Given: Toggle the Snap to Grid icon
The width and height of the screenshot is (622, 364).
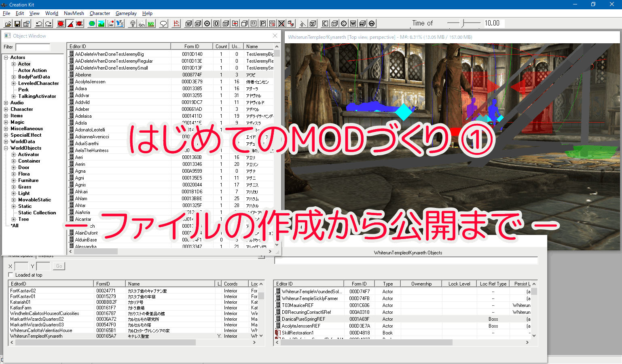Looking at the screenshot, I should click(x=60, y=23).
